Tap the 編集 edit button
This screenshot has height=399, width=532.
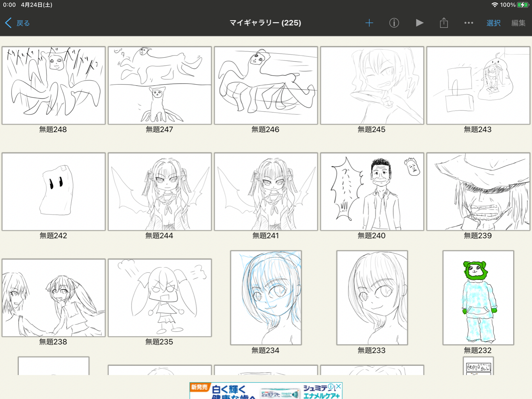click(x=518, y=23)
